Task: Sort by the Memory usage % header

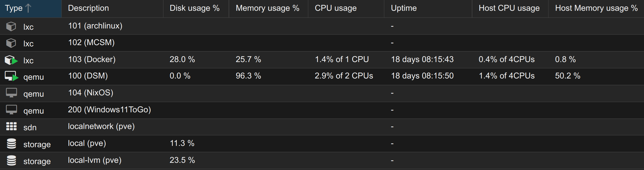Action: [x=268, y=8]
